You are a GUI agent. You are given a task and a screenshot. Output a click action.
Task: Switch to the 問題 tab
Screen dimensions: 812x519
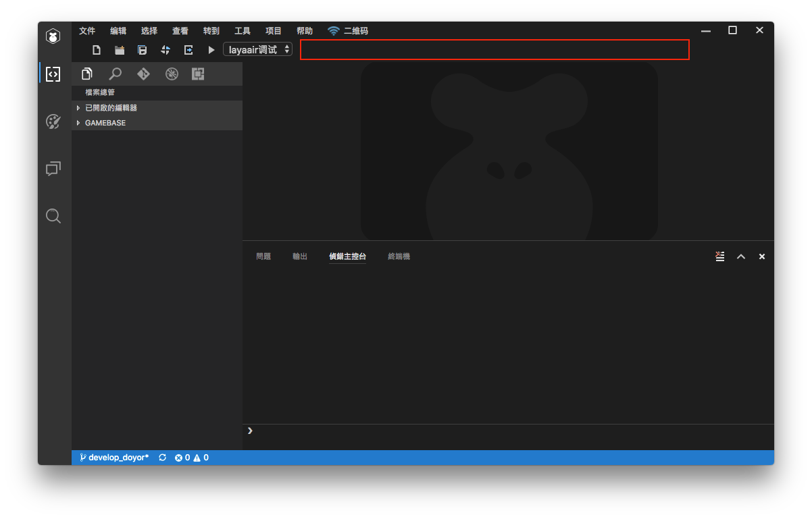[x=263, y=256]
